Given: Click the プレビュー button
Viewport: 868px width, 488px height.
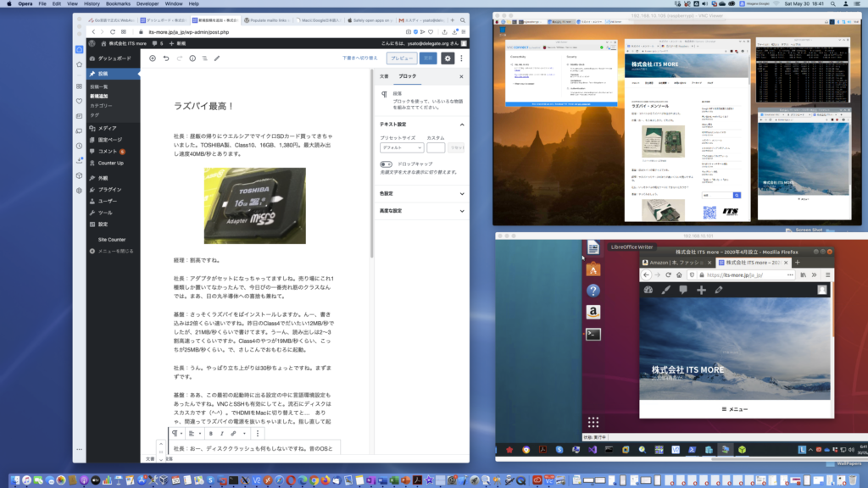Looking at the screenshot, I should 401,58.
